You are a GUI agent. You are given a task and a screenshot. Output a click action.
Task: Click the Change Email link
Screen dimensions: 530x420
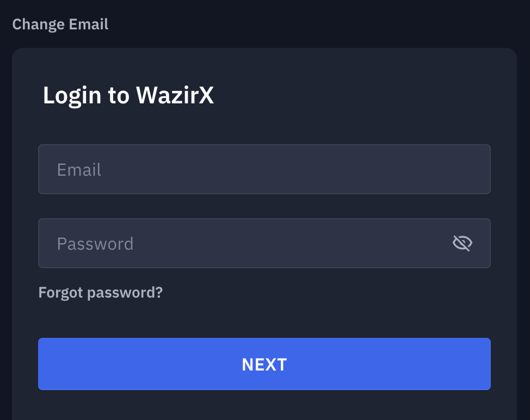[x=60, y=24]
